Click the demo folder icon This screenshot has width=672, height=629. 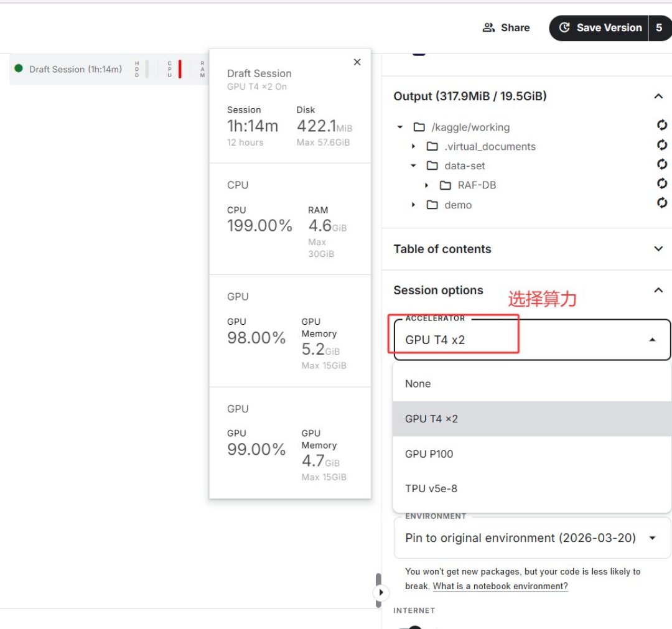(x=432, y=205)
